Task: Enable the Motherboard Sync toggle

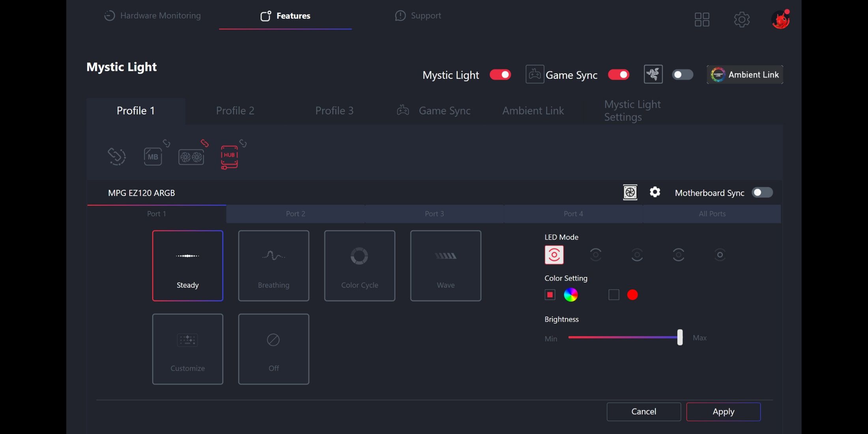Action: (x=762, y=193)
